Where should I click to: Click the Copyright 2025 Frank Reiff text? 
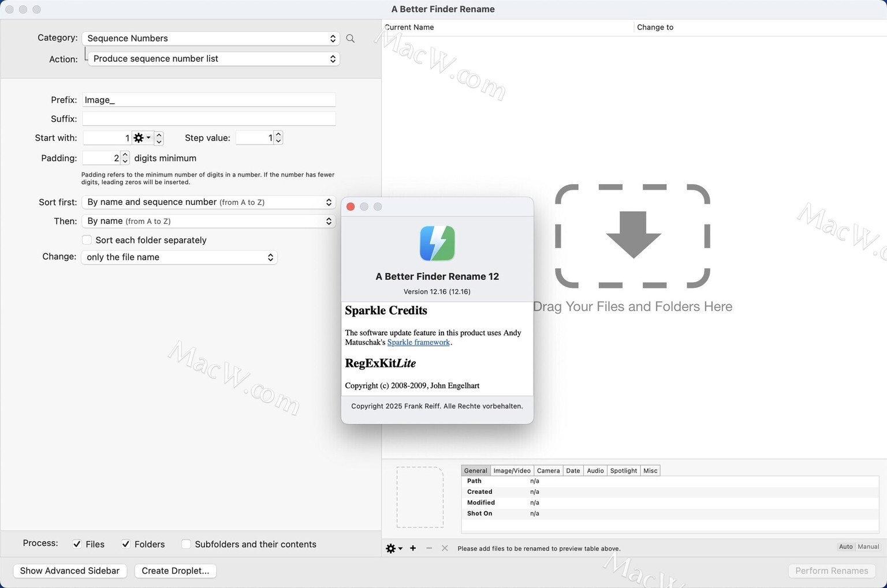pyautogui.click(x=437, y=406)
